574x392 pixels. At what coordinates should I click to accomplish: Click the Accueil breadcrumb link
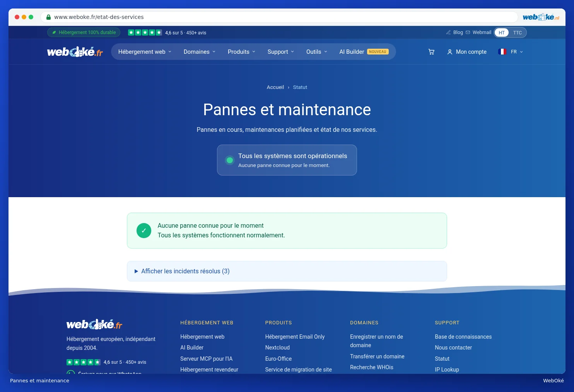click(275, 87)
